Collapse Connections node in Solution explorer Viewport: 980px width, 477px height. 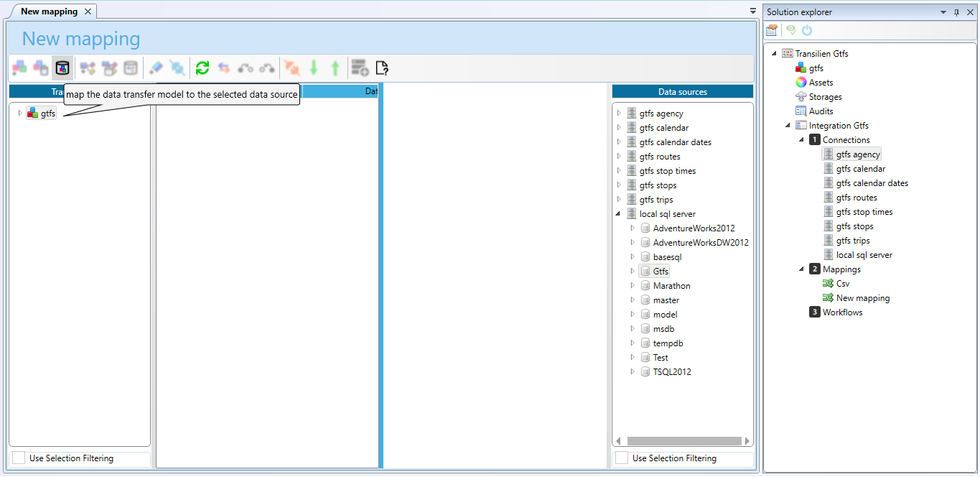click(802, 140)
